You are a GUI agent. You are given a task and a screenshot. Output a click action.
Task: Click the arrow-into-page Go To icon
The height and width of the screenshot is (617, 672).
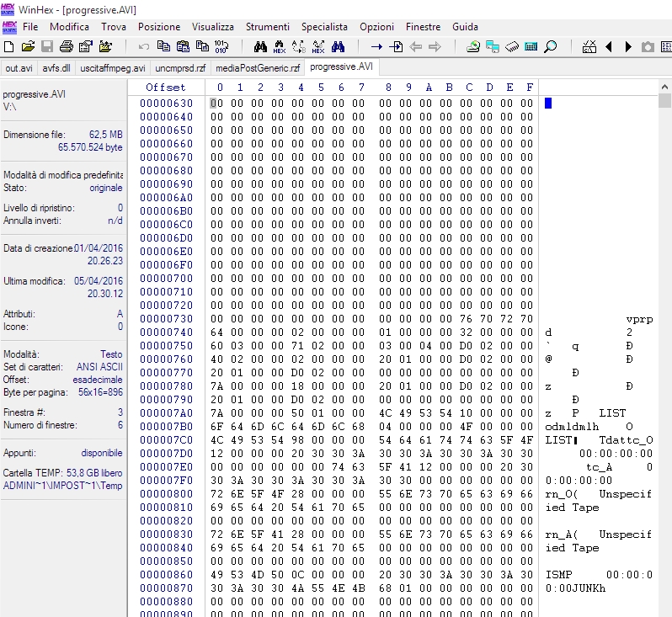pyautogui.click(x=396, y=46)
